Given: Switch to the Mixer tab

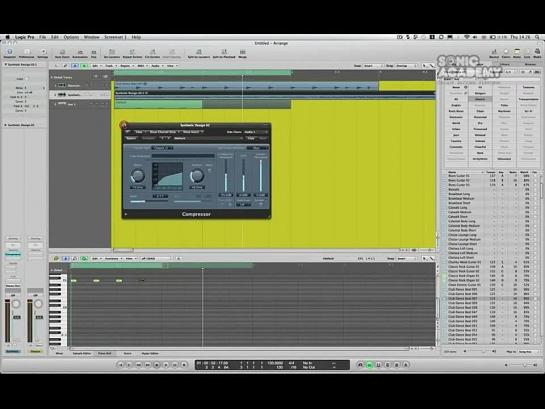Looking at the screenshot, I should [59, 353].
